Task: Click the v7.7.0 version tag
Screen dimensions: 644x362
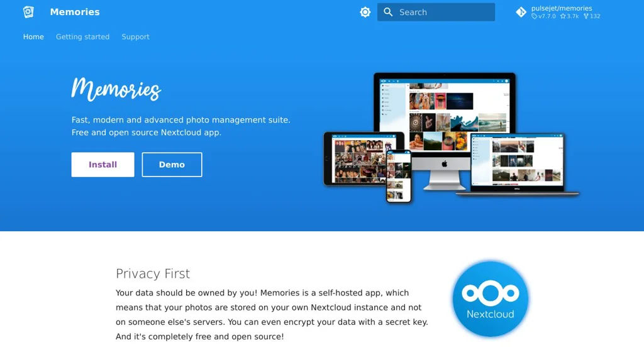Action: [543, 16]
